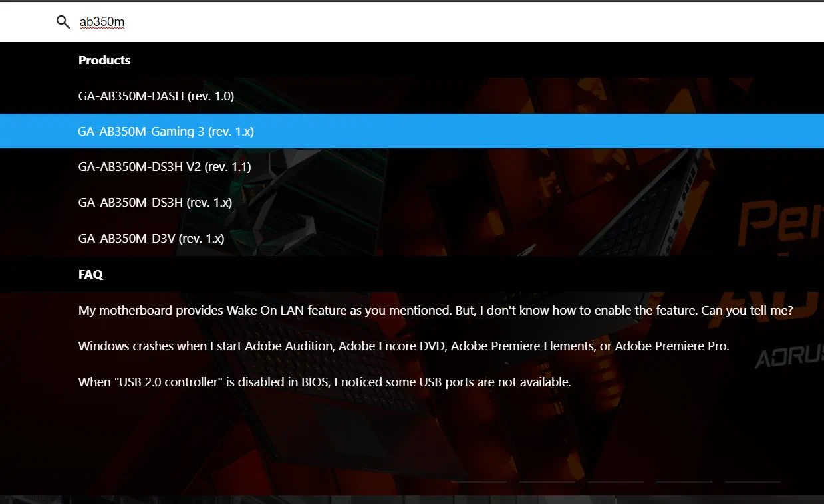The width and height of the screenshot is (824, 504).
Task: Open GA-AB350M-D3V (rev. 1.x) product
Action: click(152, 238)
